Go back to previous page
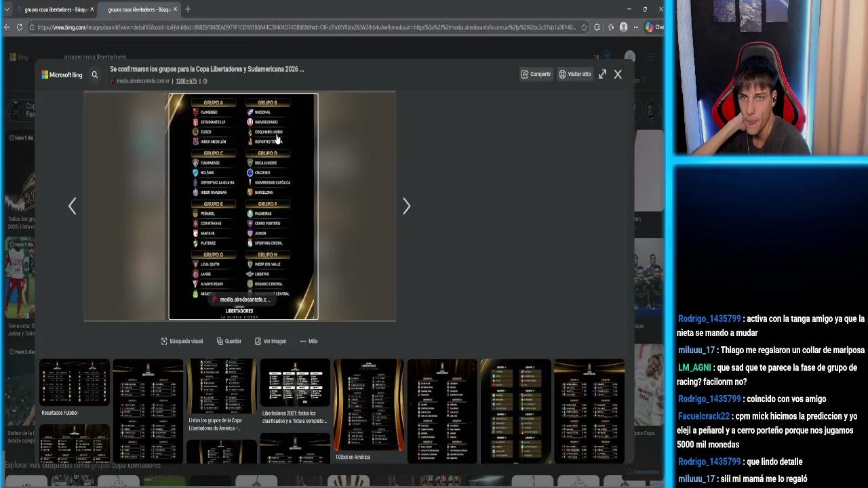The image size is (868, 488). [x=7, y=27]
